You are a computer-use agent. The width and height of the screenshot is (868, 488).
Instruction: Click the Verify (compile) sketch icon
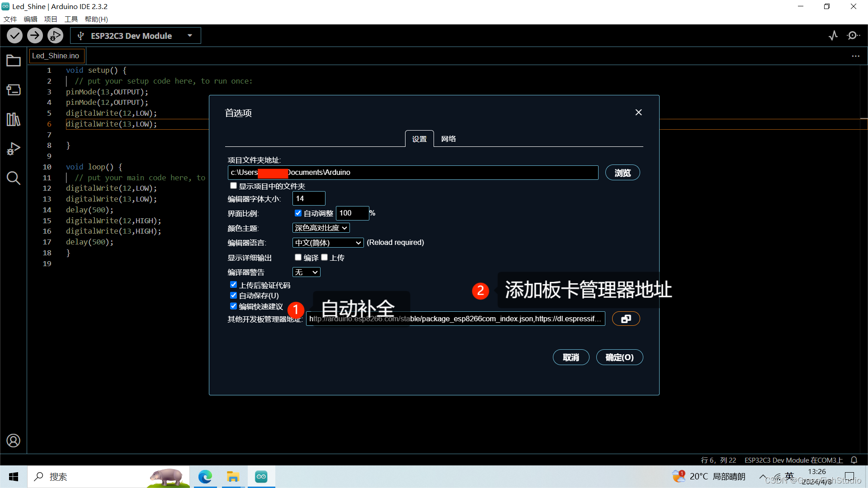tap(14, 35)
